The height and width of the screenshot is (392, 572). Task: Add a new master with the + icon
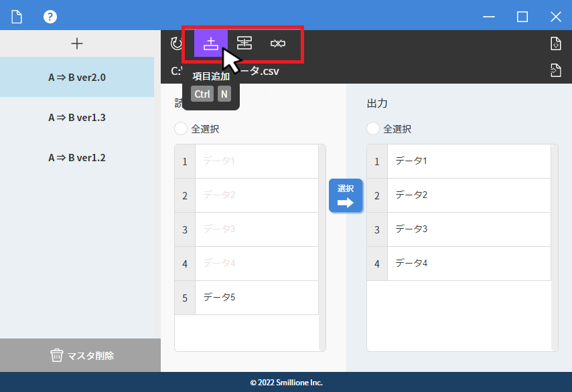(78, 43)
